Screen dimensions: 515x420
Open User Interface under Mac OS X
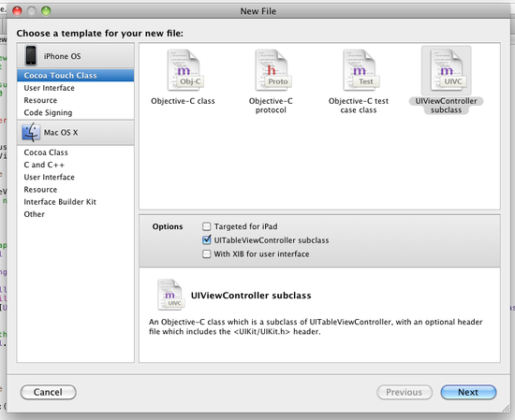[x=76, y=177]
